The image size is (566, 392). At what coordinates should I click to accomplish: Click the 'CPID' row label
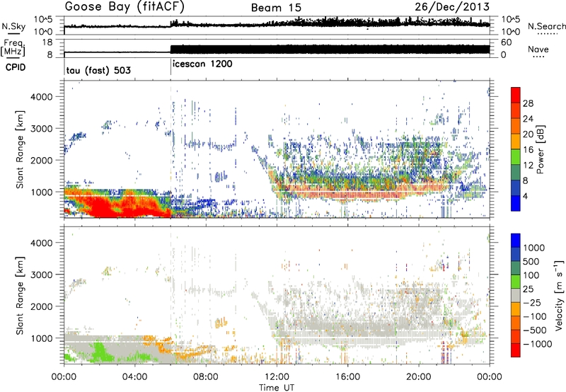tap(16, 67)
